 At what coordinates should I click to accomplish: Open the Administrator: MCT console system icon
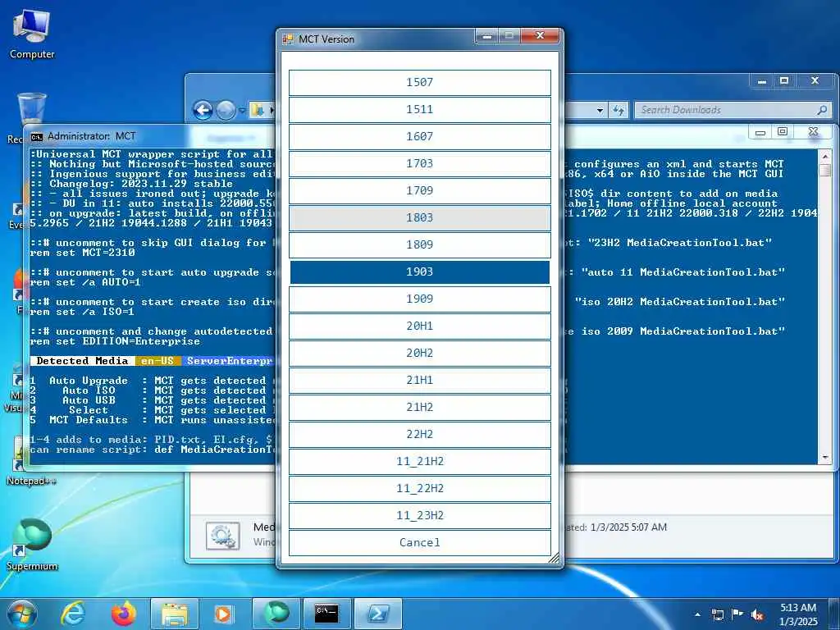[x=36, y=137]
